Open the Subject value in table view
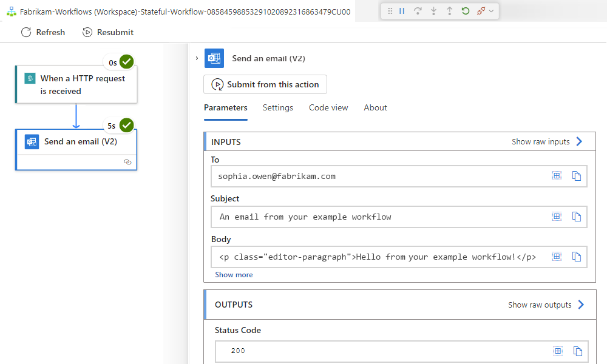 [x=557, y=216]
